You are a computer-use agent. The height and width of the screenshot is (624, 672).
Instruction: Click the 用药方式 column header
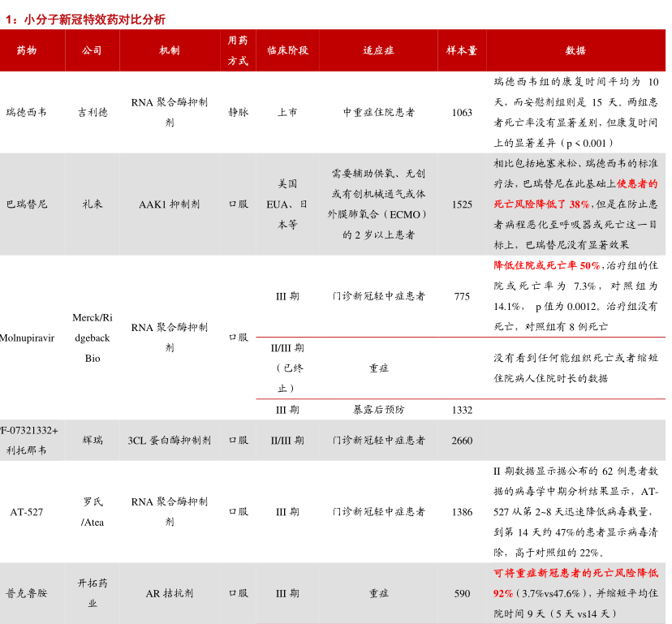coord(238,50)
